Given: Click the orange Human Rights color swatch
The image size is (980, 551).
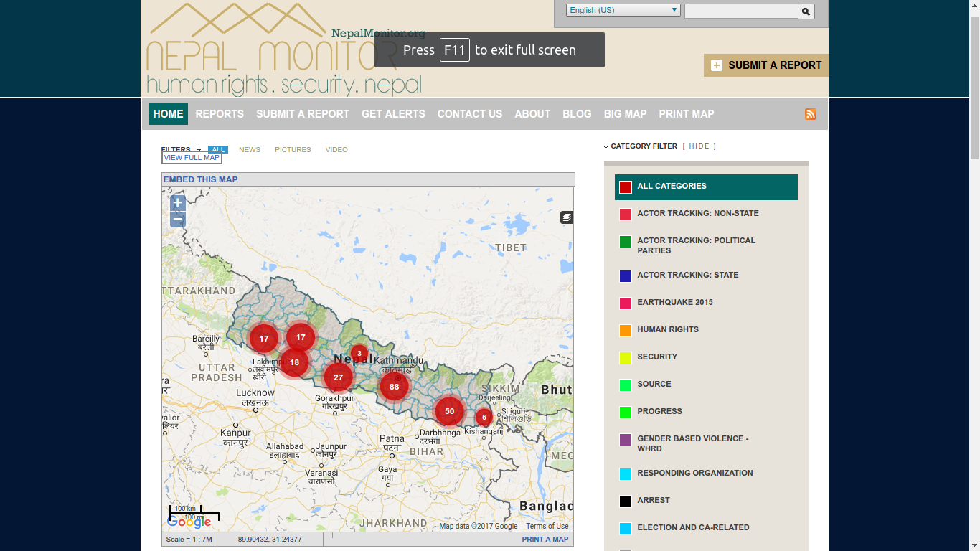Looking at the screenshot, I should coord(626,331).
